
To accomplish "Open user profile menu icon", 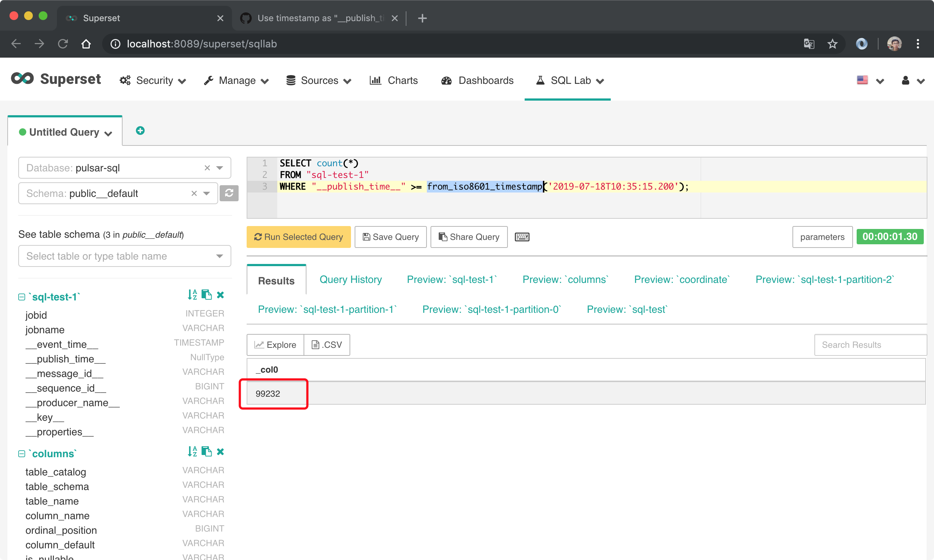I will 913,80.
